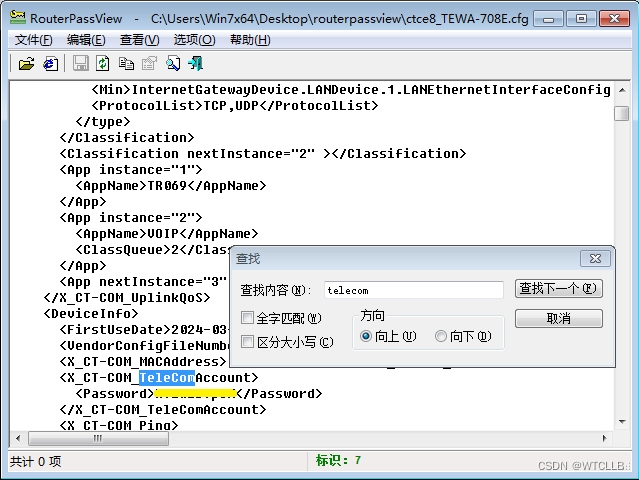Select the 向上 direction radio button

[366, 336]
